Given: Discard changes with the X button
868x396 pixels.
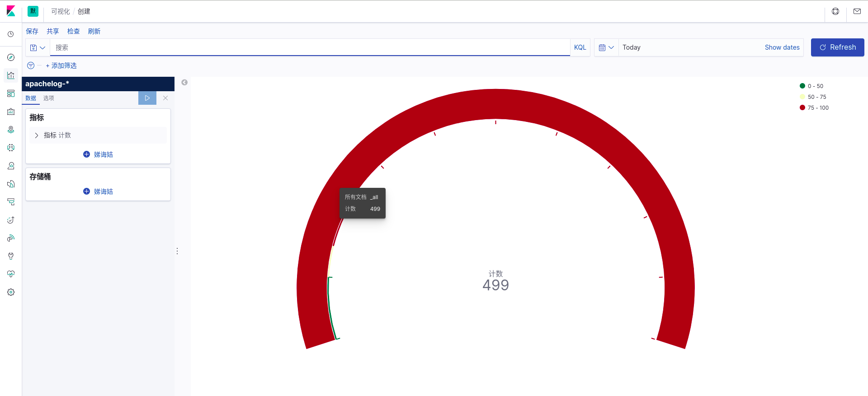Looking at the screenshot, I should point(165,98).
